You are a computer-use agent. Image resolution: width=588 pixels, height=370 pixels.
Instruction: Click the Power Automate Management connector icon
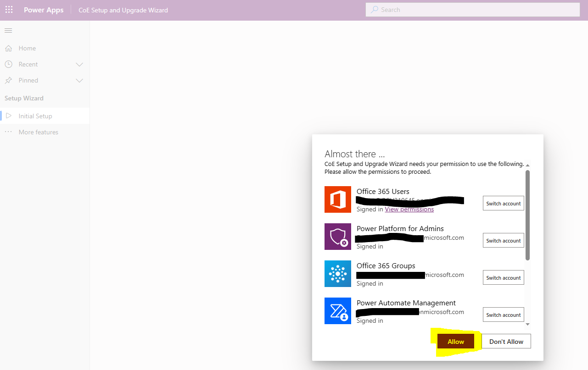pos(338,311)
